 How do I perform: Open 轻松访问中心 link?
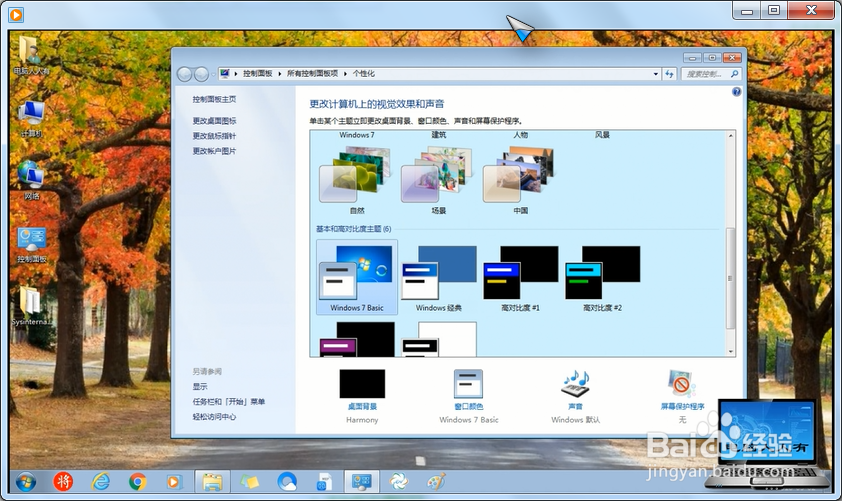(214, 417)
